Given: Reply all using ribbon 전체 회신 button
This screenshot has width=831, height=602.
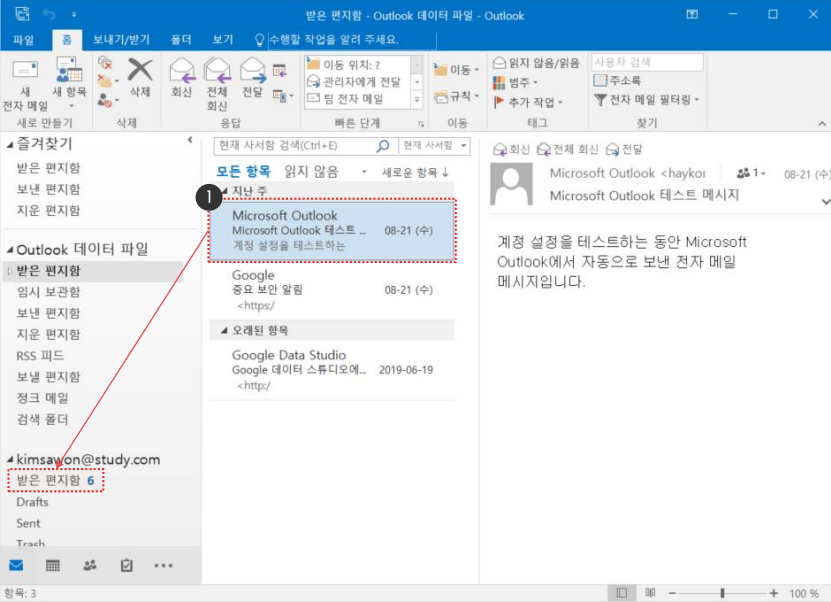Looking at the screenshot, I should pyautogui.click(x=217, y=84).
